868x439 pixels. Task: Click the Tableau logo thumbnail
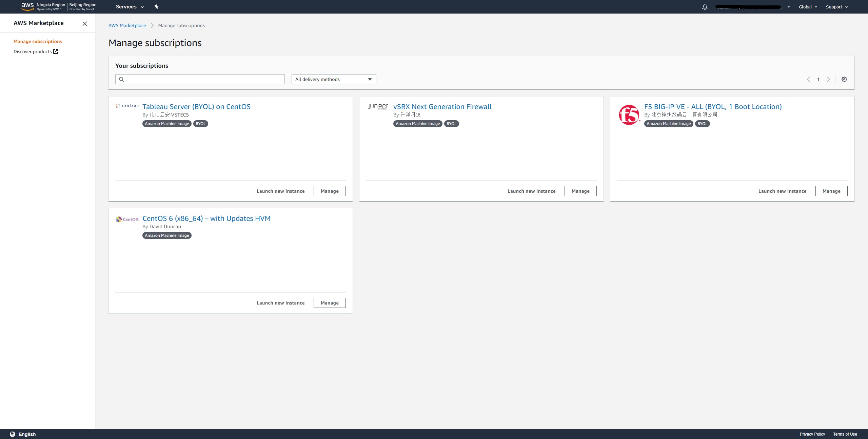click(127, 106)
